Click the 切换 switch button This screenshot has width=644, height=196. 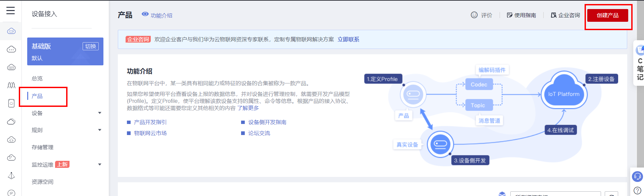pos(91,46)
